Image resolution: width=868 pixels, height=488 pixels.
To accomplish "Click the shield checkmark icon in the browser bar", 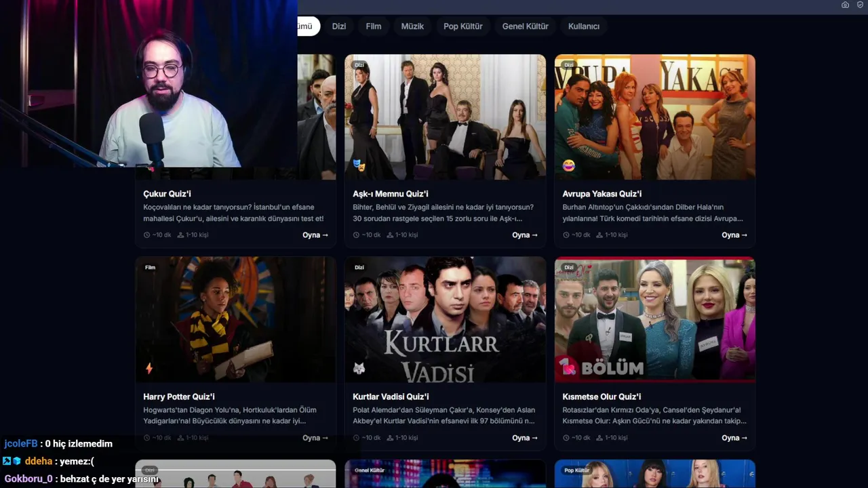I will pyautogui.click(x=860, y=5).
